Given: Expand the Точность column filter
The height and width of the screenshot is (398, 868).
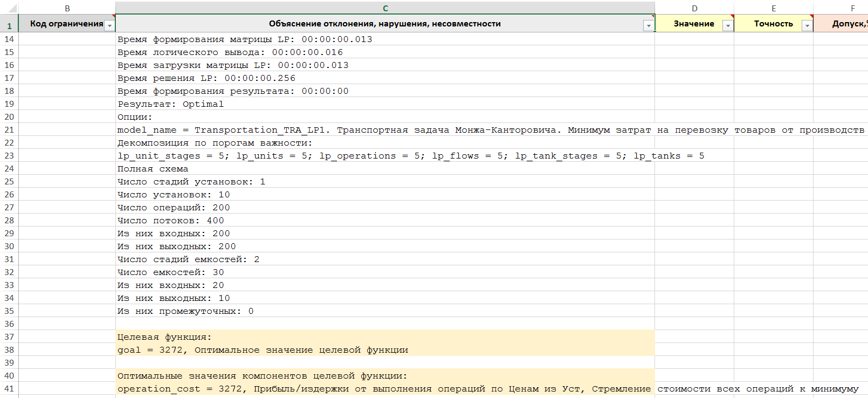Looking at the screenshot, I should 807,26.
